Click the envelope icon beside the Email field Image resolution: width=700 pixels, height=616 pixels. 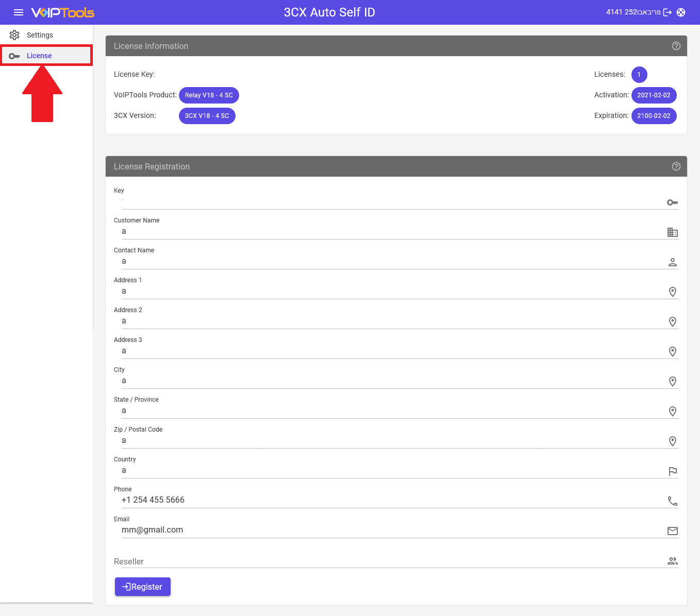(673, 531)
